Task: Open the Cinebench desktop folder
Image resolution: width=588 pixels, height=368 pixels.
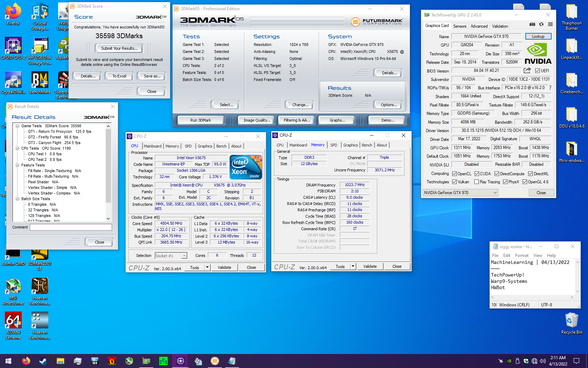Action: pyautogui.click(x=572, y=83)
